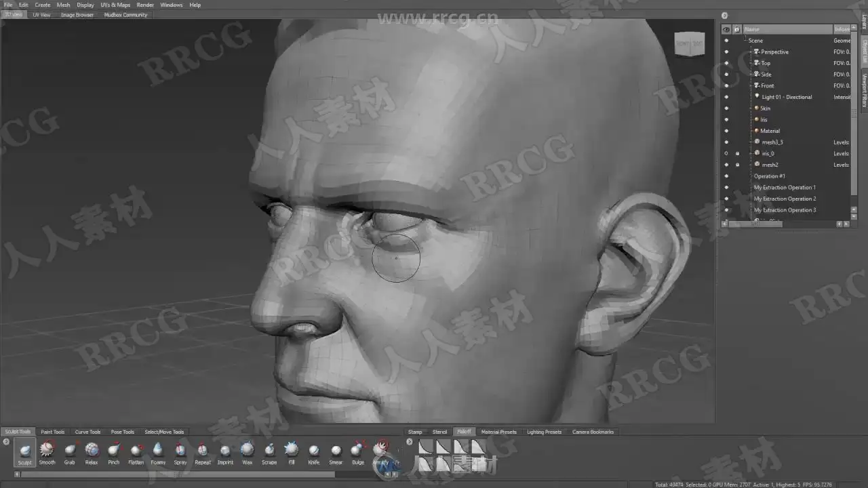
Task: Collapse the right panel with round arrow
Action: (x=724, y=16)
